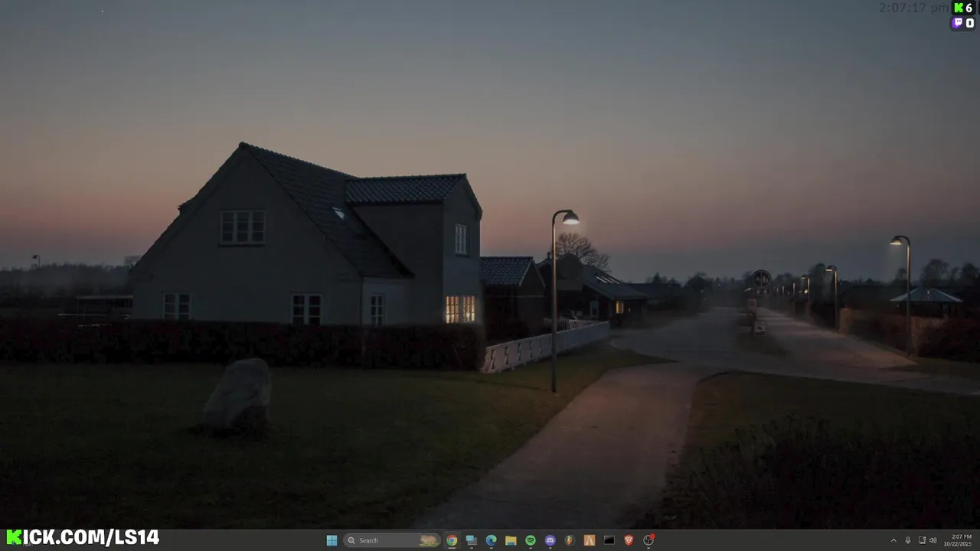Launch Brave browser from the taskbar
The width and height of the screenshot is (980, 551).
click(x=629, y=540)
